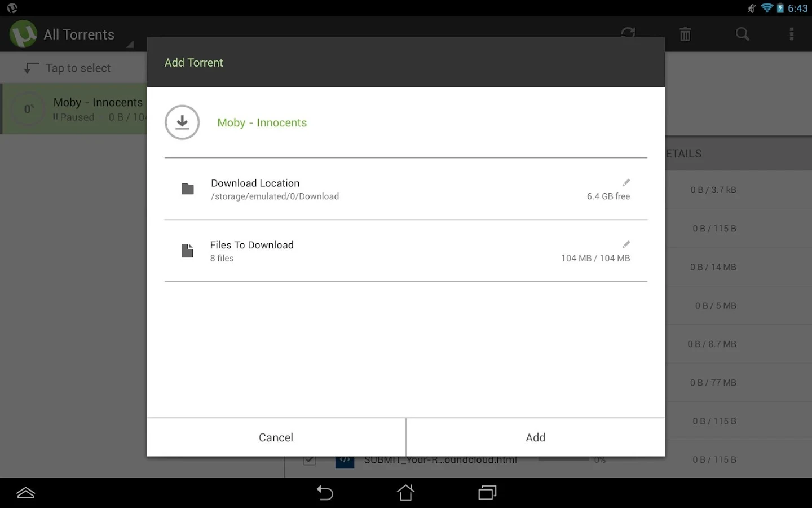812x508 pixels.
Task: Open the All Torrents menu title
Action: tap(79, 34)
